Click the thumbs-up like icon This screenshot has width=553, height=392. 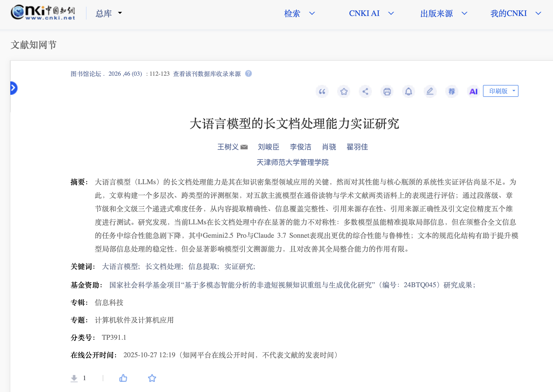[x=123, y=378]
